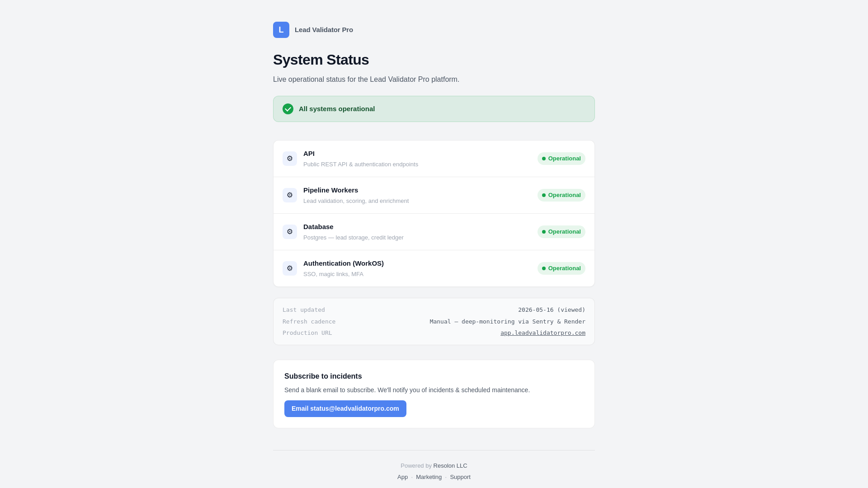Click the Last updated label

click(x=304, y=310)
